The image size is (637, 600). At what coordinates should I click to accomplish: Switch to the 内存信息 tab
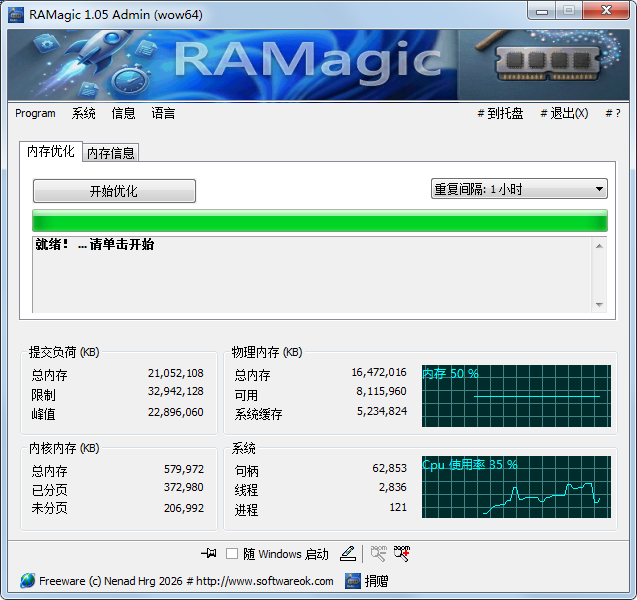click(x=110, y=153)
